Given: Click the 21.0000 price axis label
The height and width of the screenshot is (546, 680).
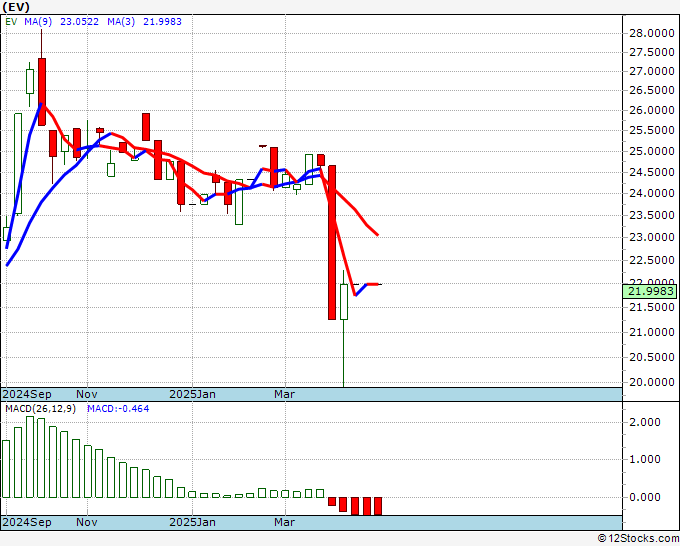Looking at the screenshot, I should tap(651, 332).
